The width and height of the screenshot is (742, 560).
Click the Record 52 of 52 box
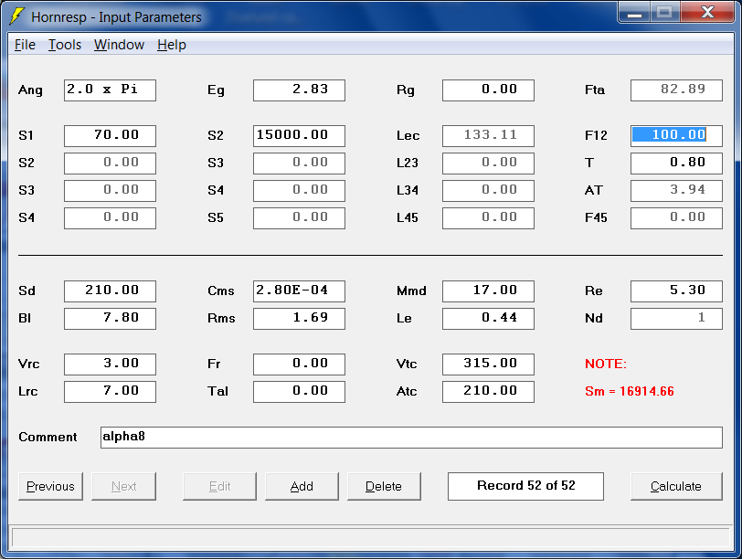(x=525, y=486)
